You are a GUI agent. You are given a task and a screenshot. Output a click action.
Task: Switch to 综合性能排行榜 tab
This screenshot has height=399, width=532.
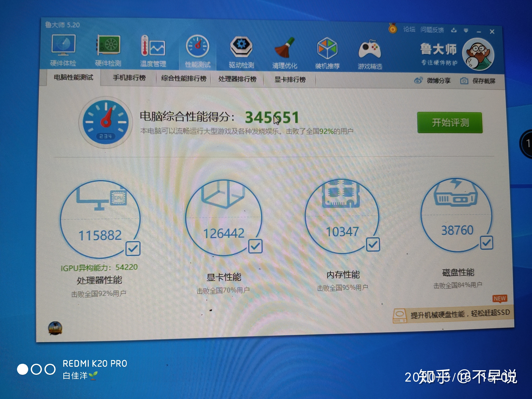coord(184,78)
